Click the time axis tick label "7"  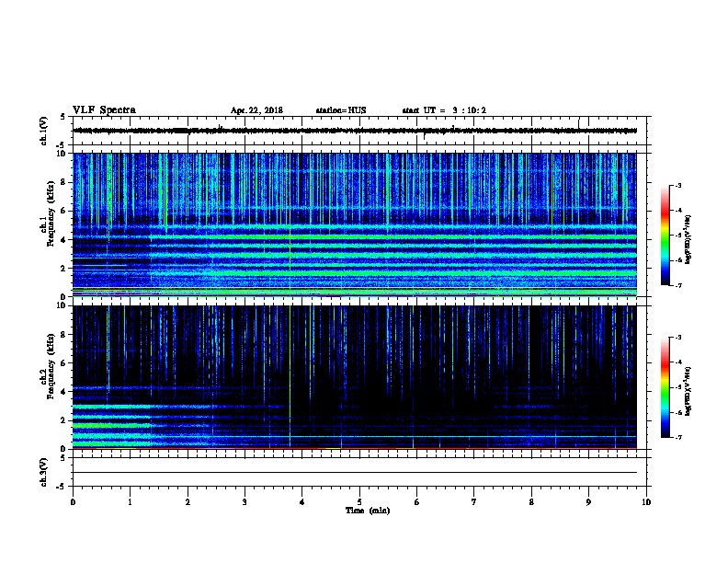474,502
